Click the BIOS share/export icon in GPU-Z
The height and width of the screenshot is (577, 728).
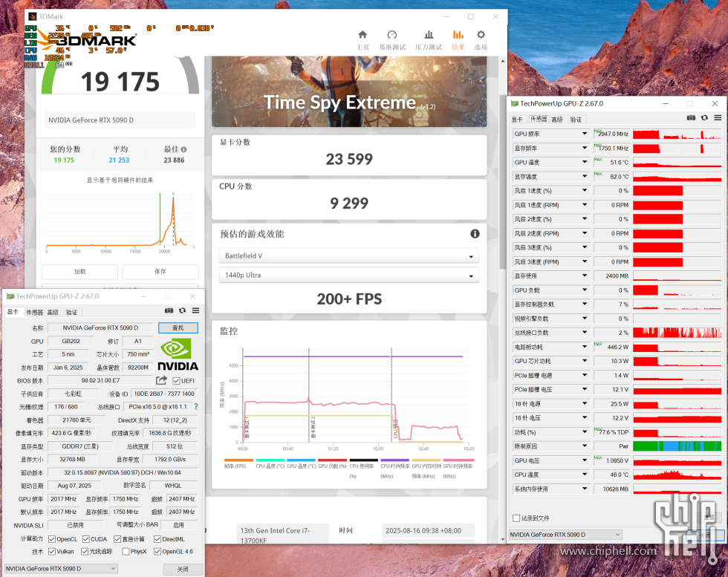tap(161, 380)
